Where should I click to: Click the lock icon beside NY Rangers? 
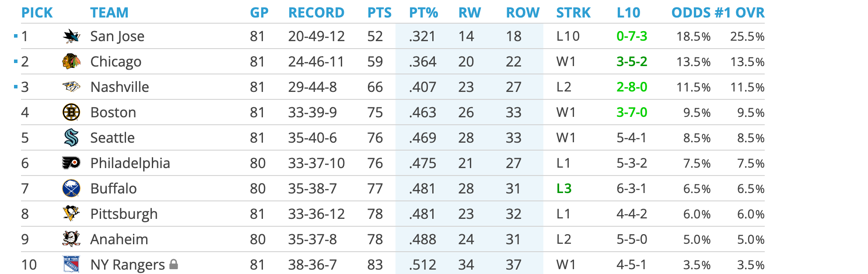pyautogui.click(x=174, y=264)
